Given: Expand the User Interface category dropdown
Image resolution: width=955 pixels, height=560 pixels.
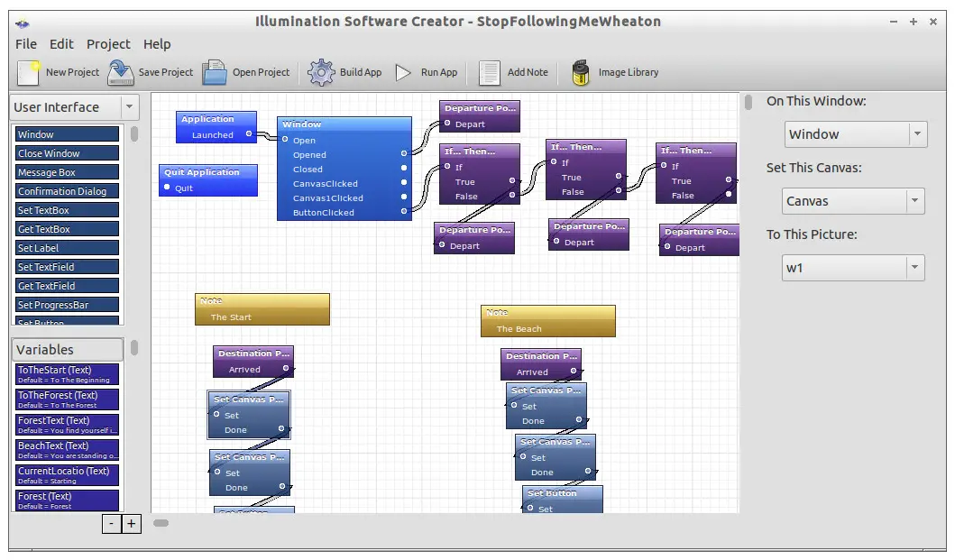Looking at the screenshot, I should click(x=129, y=107).
